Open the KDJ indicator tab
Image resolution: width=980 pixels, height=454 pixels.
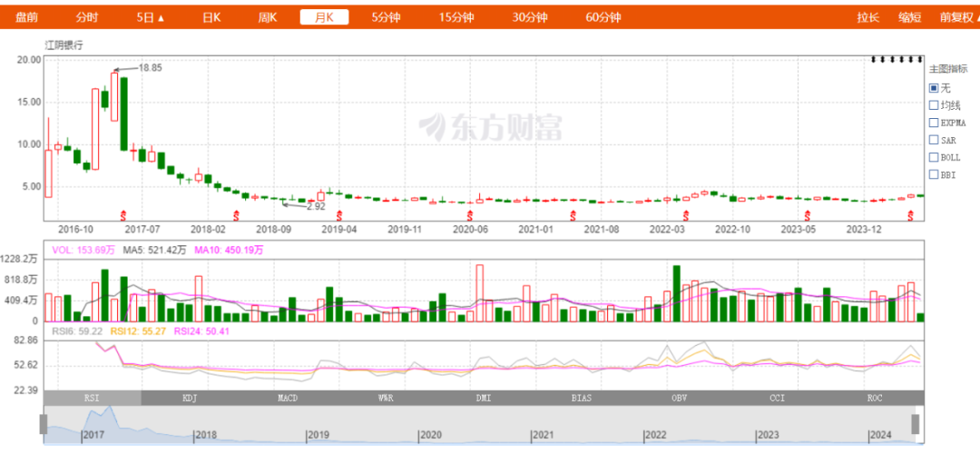[191, 398]
